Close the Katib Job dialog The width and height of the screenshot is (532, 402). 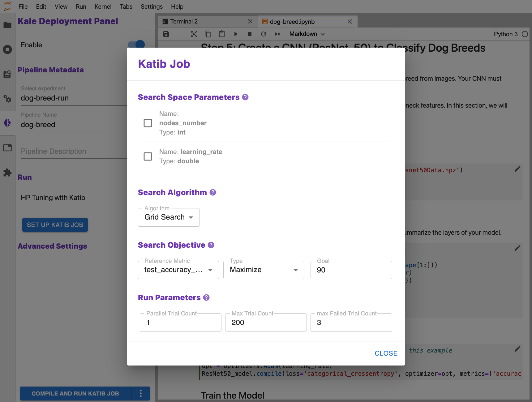(386, 353)
